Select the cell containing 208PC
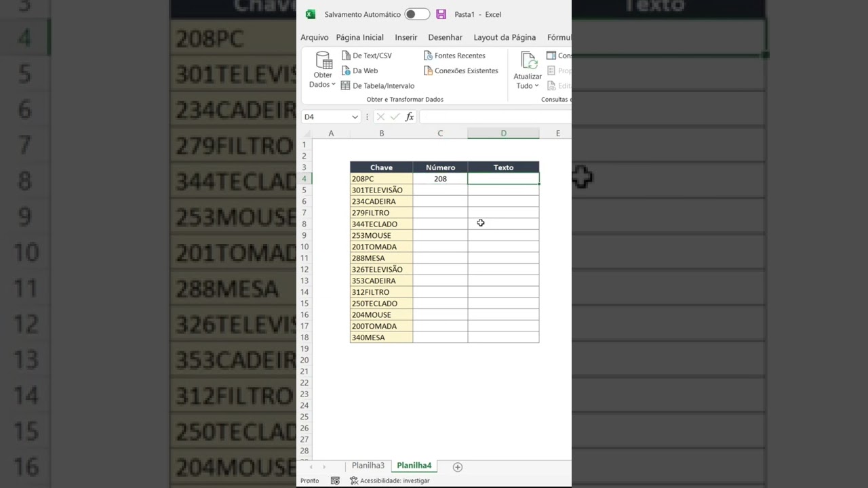Viewport: 868px width, 488px height. (381, 179)
